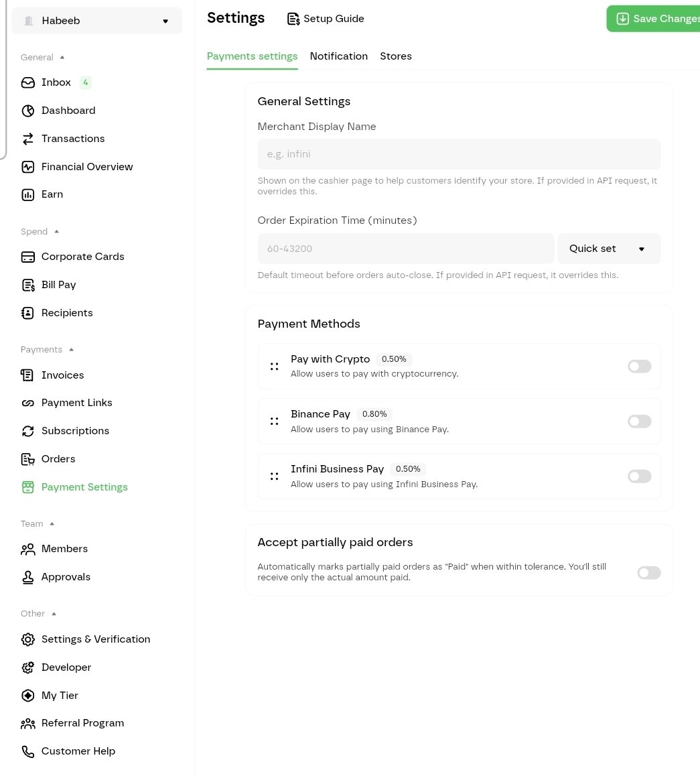Click the Merchant Display Name field
This screenshot has height=774, width=700.
(x=459, y=154)
